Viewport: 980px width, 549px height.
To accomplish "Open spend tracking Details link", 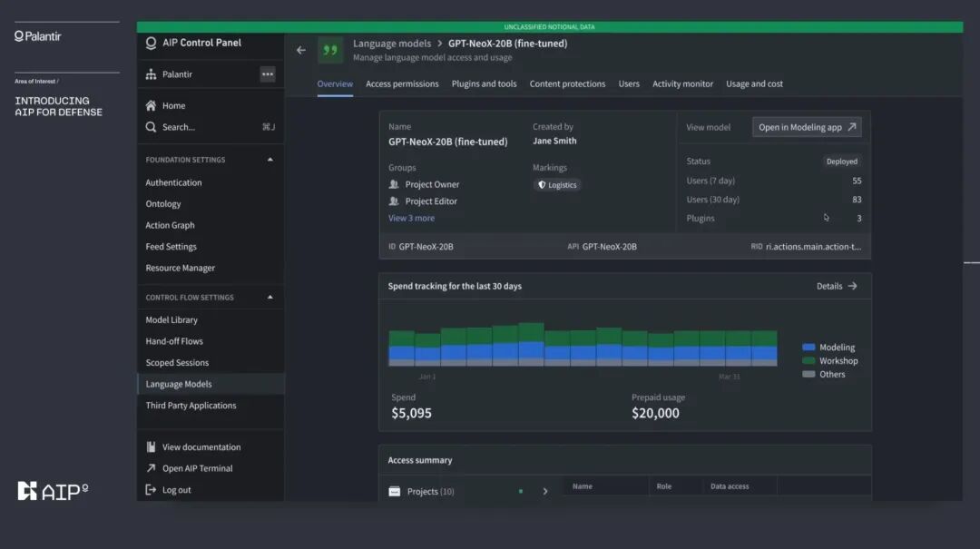I will click(837, 286).
